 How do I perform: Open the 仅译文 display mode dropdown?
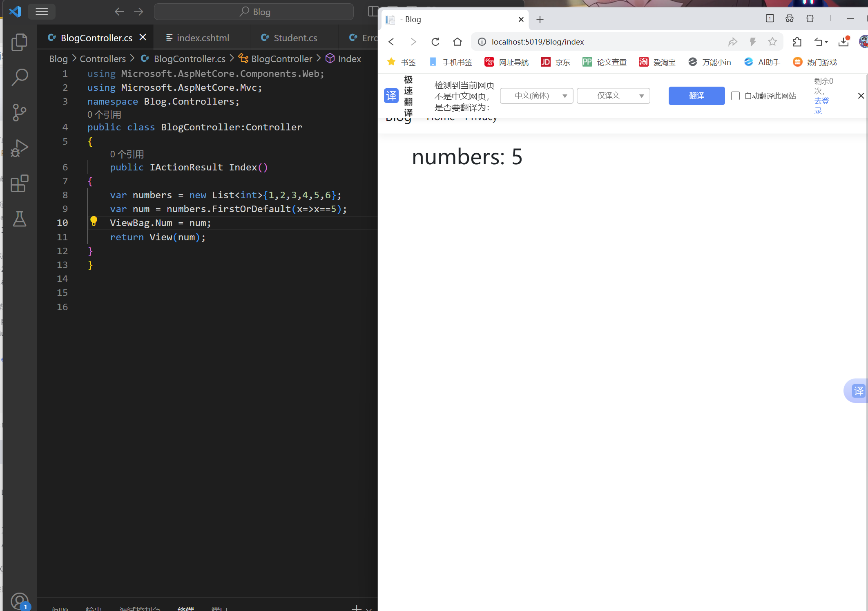click(613, 96)
